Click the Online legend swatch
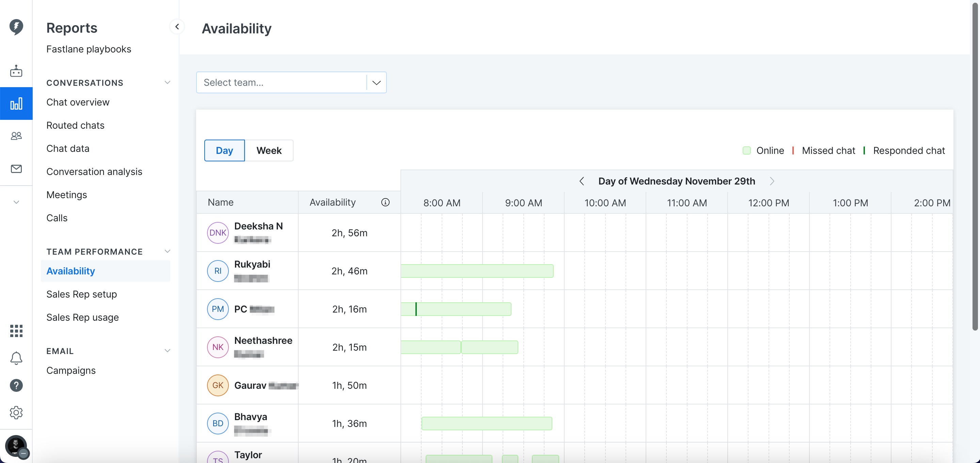This screenshot has width=980, height=463. pyautogui.click(x=746, y=151)
